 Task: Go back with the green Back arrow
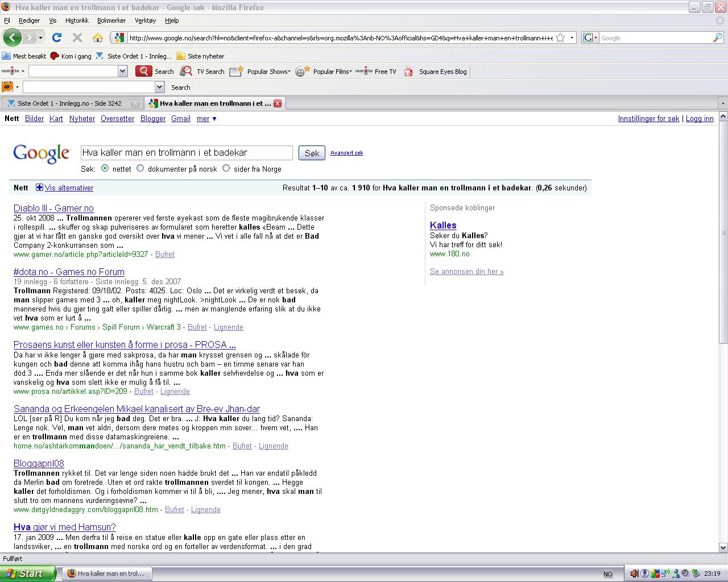pyautogui.click(x=13, y=38)
